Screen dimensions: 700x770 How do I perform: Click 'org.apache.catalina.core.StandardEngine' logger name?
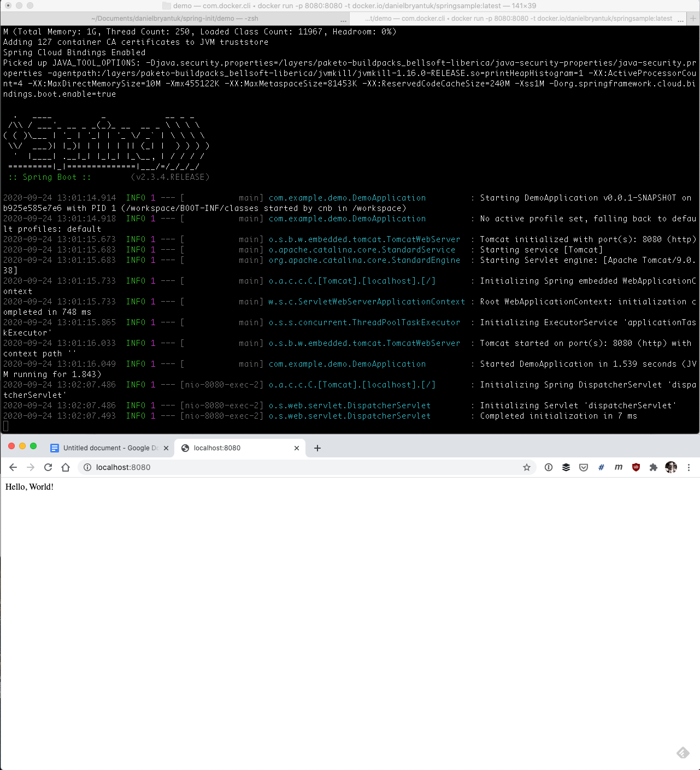364,260
